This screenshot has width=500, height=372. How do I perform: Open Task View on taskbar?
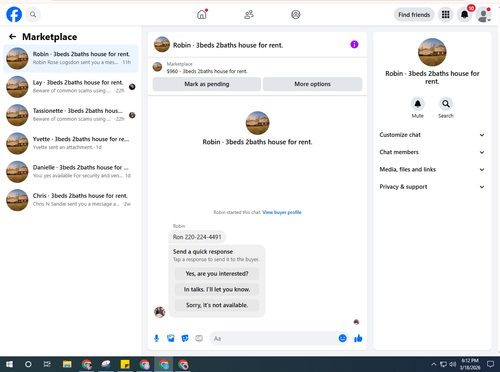[x=47, y=364]
